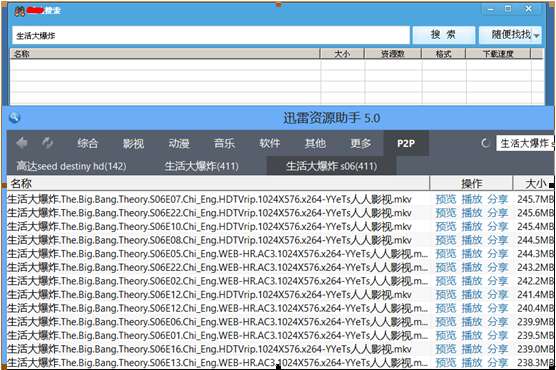Select the S06E16 HDTVrip file row
The width and height of the screenshot is (556, 370).
[280, 349]
